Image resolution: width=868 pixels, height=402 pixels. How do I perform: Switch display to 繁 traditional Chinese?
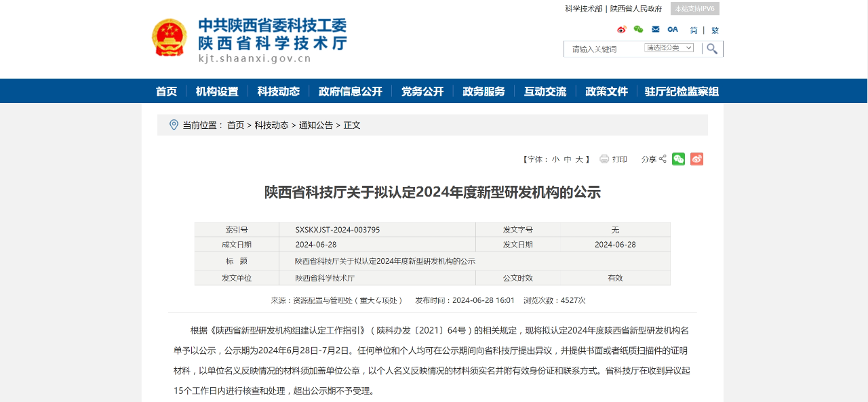714,30
